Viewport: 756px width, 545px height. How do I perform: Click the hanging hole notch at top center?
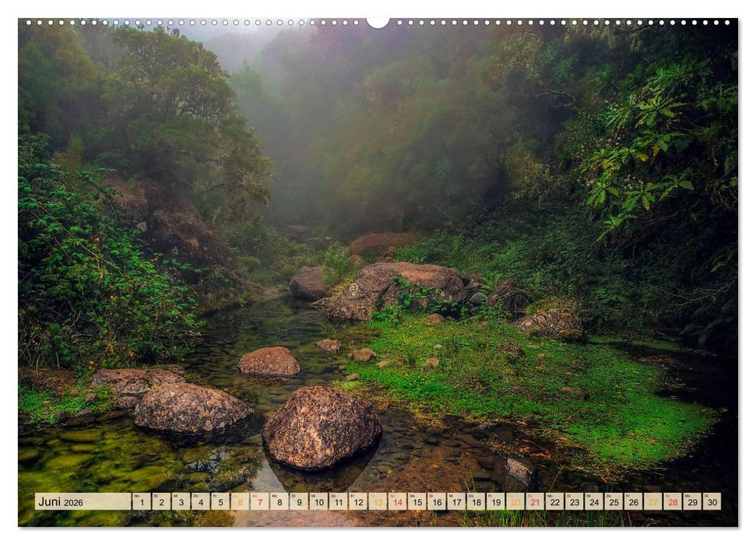click(378, 22)
